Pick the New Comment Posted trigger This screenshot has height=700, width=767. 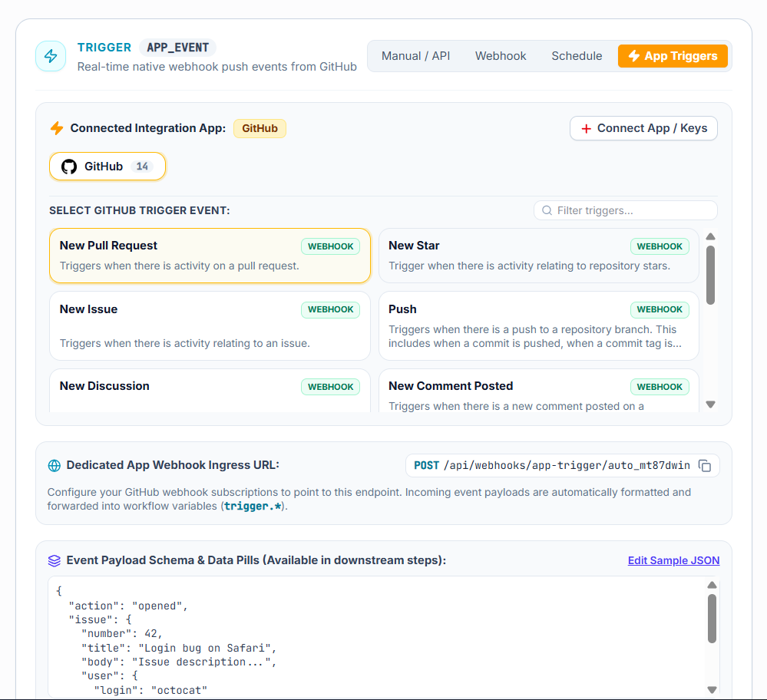(x=538, y=391)
